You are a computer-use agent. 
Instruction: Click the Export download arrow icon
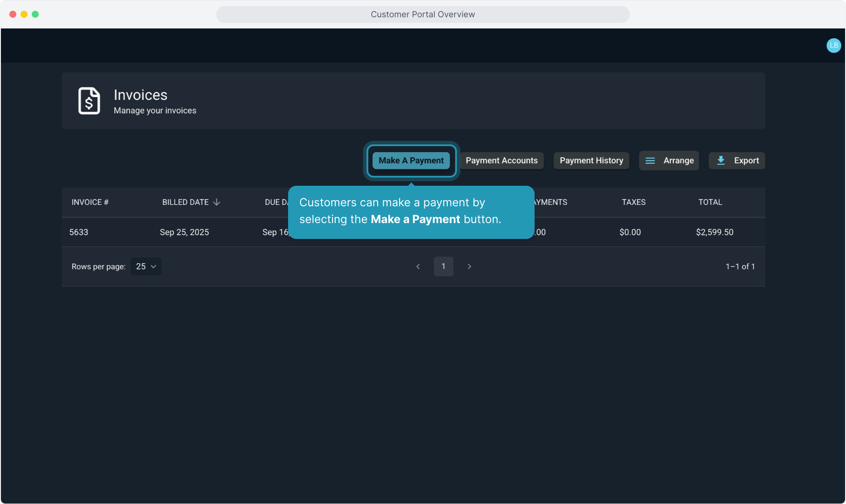(x=721, y=161)
